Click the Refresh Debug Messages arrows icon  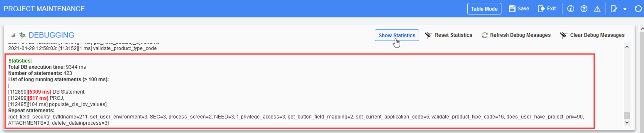[x=485, y=35]
